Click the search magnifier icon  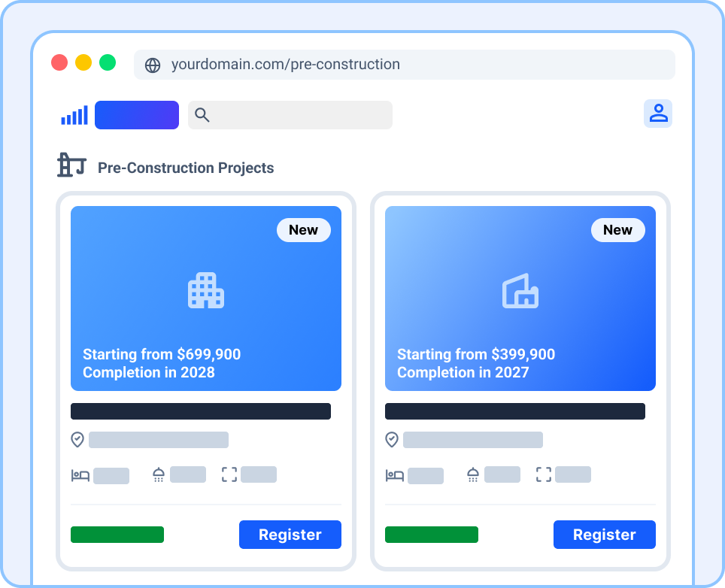tap(202, 115)
